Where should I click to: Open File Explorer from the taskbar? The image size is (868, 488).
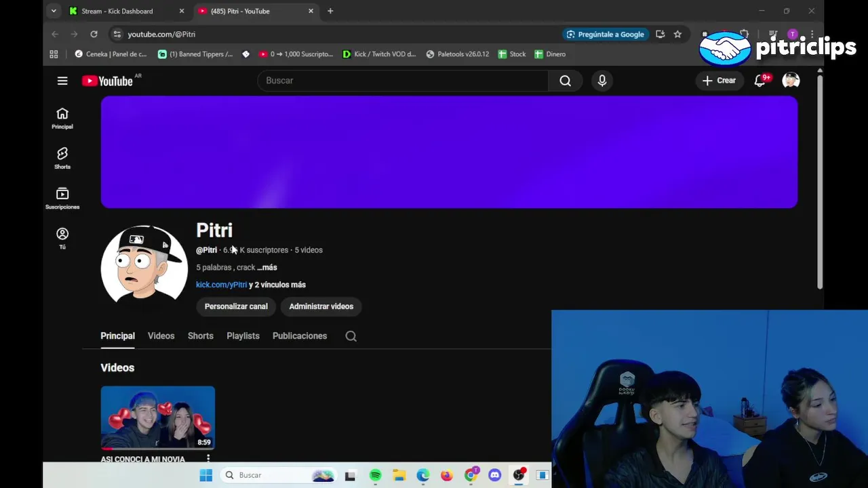pos(399,475)
